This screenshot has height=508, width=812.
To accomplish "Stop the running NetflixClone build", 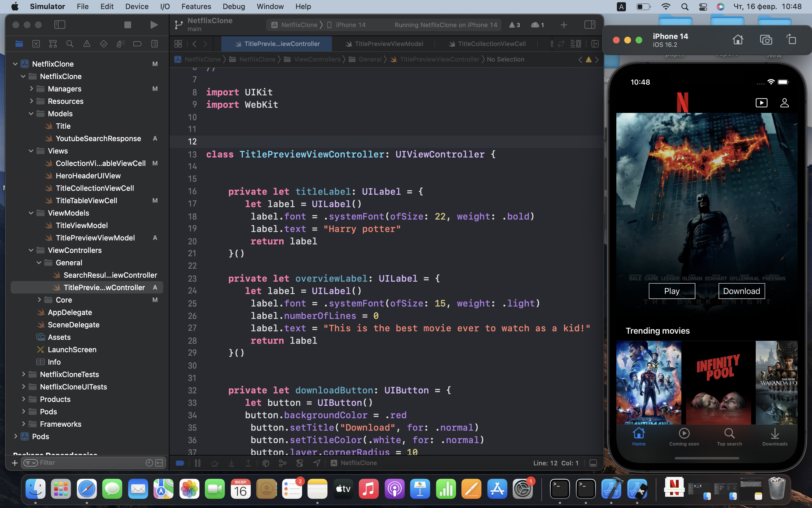I will pyautogui.click(x=127, y=25).
